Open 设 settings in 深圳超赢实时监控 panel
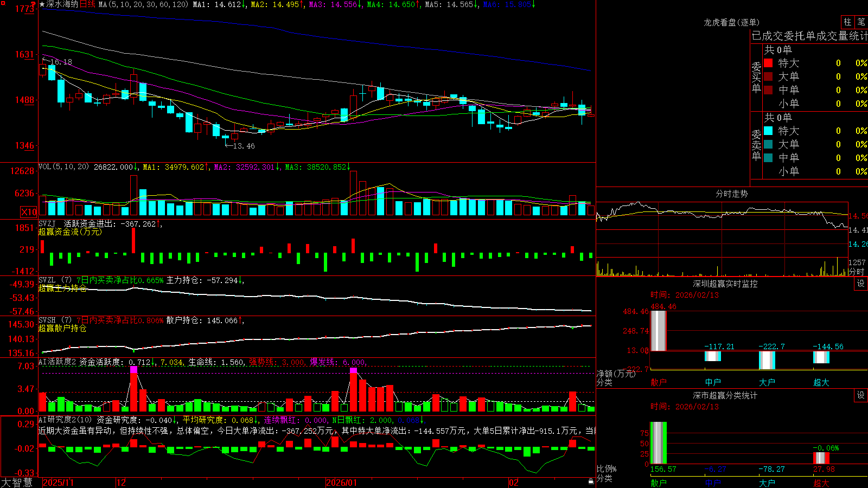 pyautogui.click(x=861, y=284)
